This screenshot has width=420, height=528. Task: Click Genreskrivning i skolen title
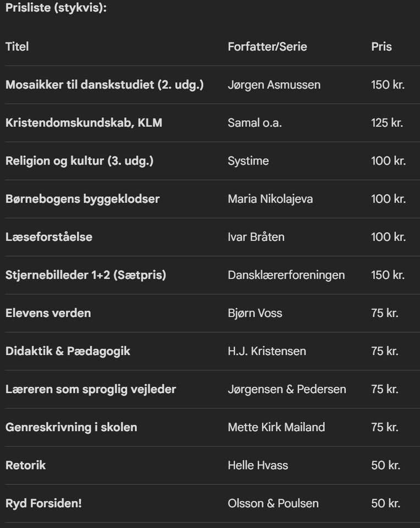click(x=71, y=427)
